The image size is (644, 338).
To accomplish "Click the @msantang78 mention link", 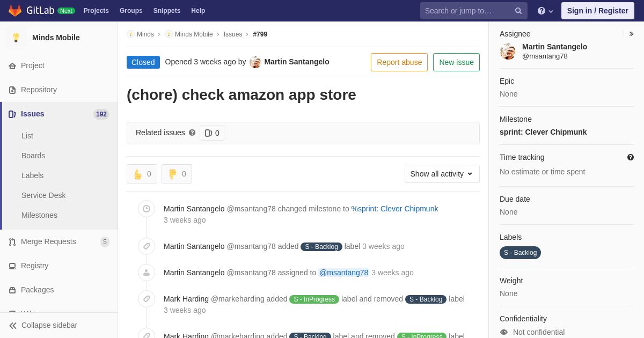I will 344,273.
